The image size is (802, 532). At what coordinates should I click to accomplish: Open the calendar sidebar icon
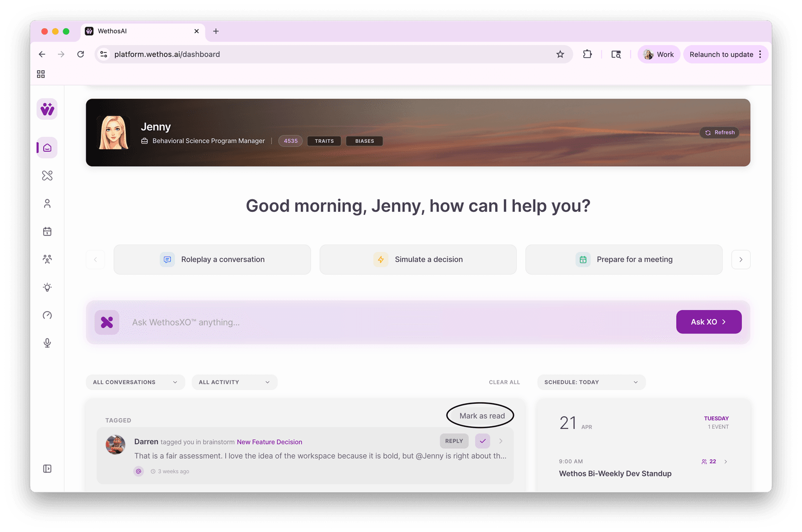47,231
